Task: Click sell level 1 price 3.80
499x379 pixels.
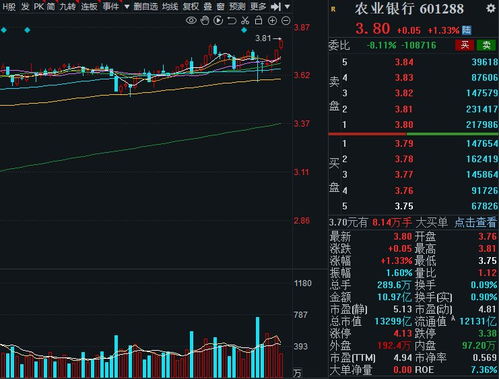Action: (404, 125)
